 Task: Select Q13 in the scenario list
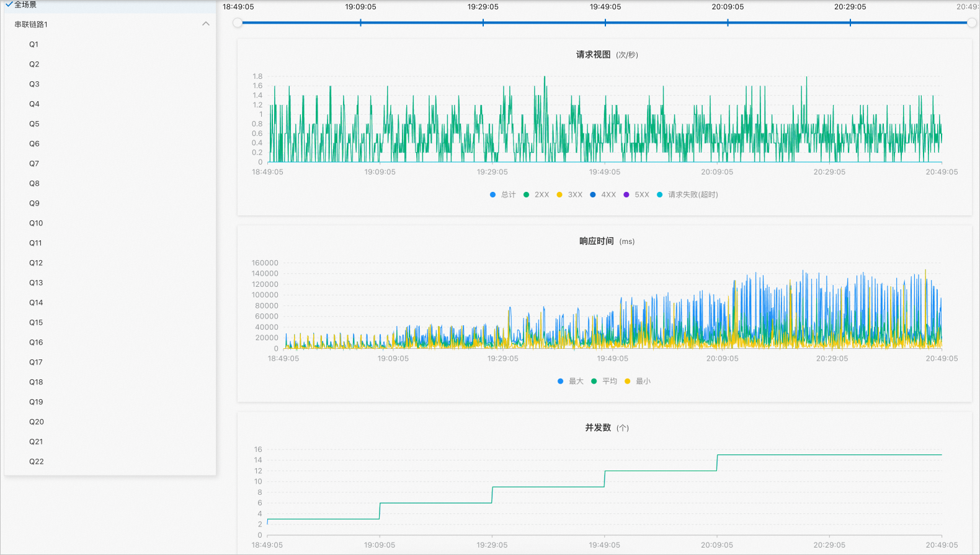[x=110, y=282]
